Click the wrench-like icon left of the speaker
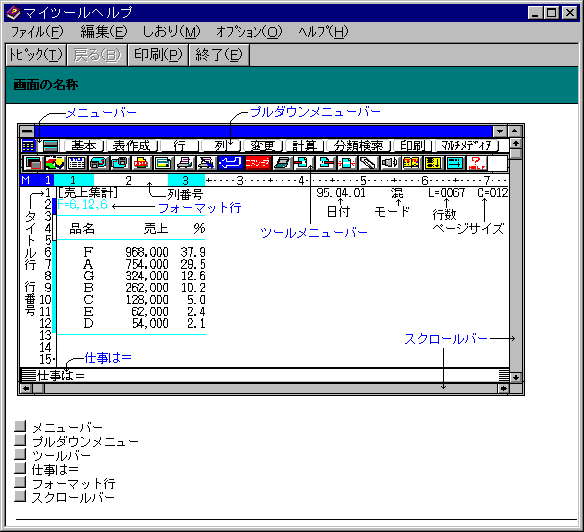 [x=368, y=163]
